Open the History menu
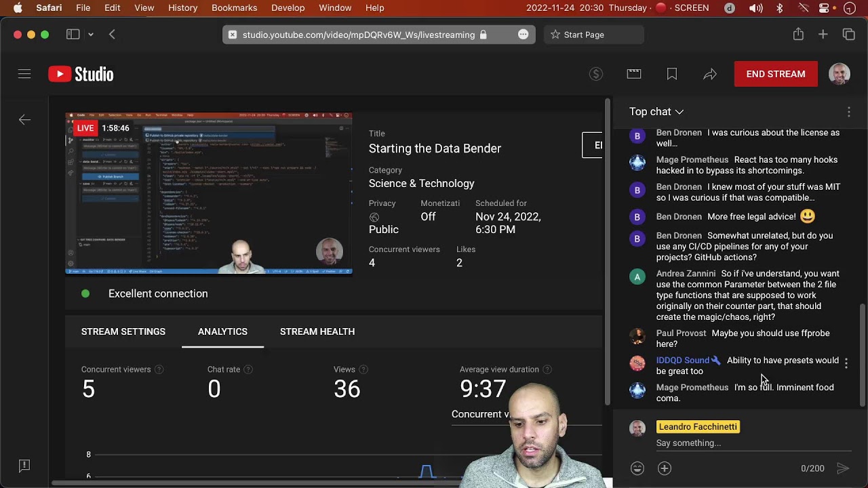Viewport: 868px width, 488px height. [182, 8]
